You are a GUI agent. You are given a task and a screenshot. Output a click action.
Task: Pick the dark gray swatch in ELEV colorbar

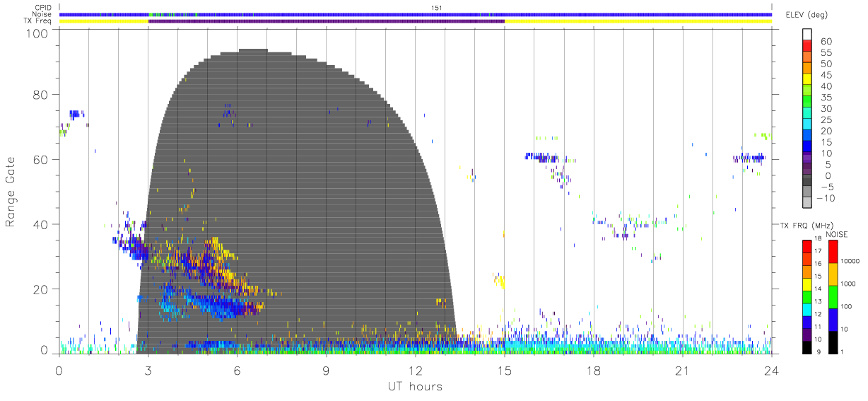(807, 180)
